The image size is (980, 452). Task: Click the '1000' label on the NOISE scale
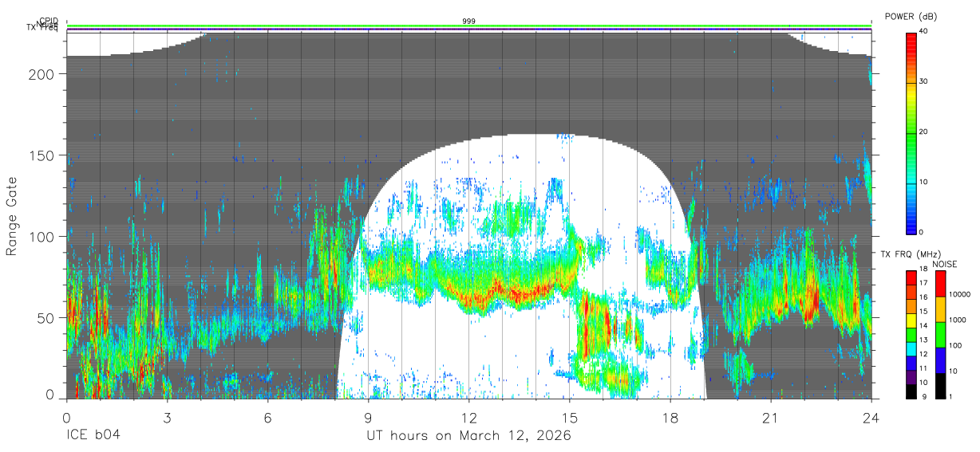957,320
